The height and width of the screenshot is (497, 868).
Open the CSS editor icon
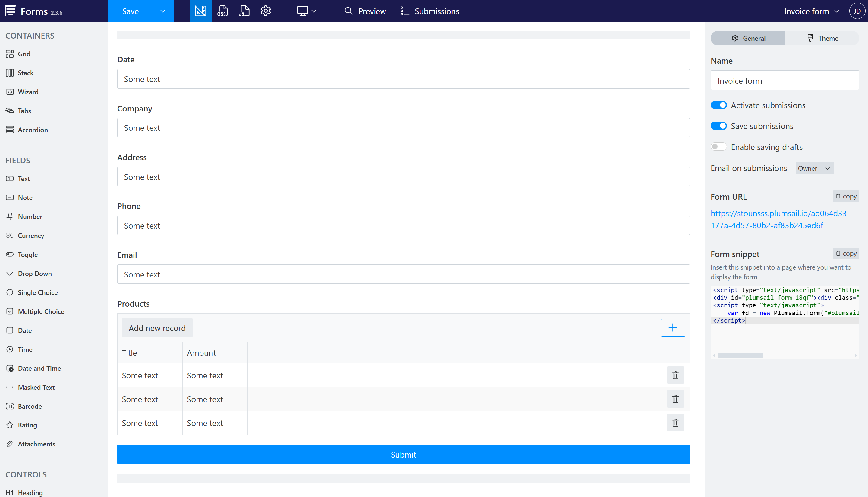point(222,11)
